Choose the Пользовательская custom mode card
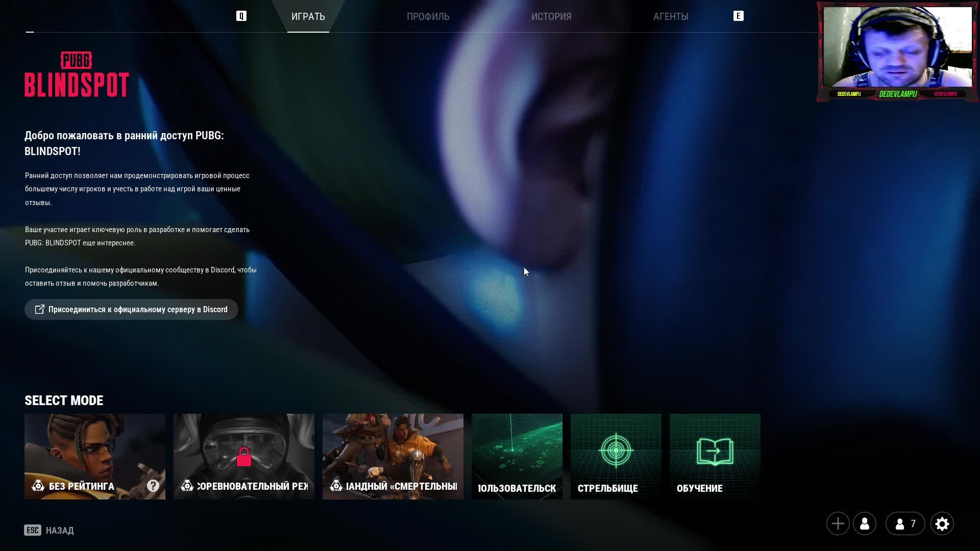 [517, 456]
